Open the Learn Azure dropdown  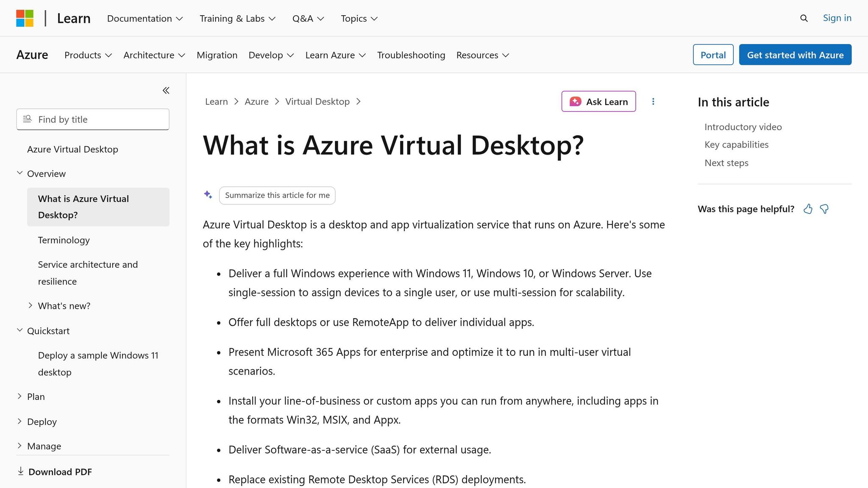pyautogui.click(x=336, y=55)
